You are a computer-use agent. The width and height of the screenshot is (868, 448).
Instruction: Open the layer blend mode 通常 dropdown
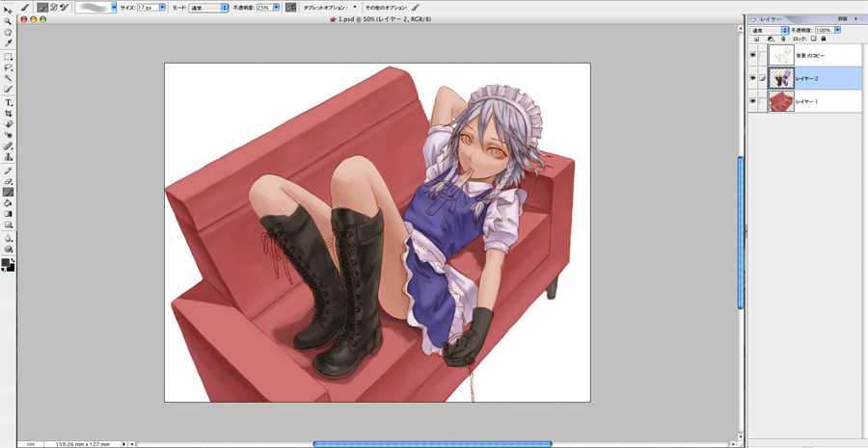coord(769,31)
